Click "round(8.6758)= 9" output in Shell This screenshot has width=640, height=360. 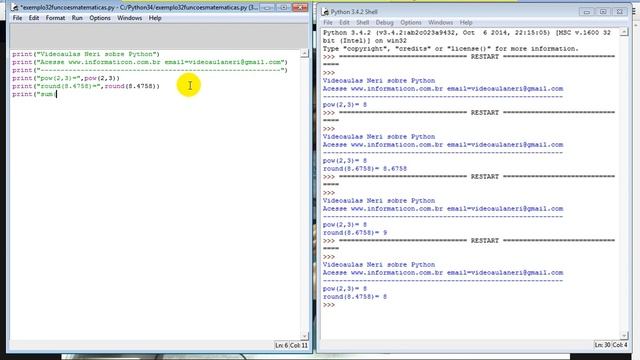355,233
